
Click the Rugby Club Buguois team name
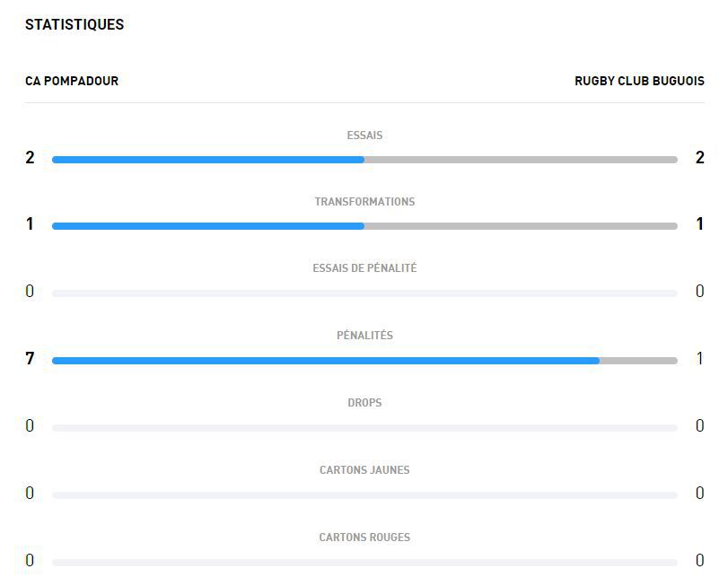coord(639,81)
